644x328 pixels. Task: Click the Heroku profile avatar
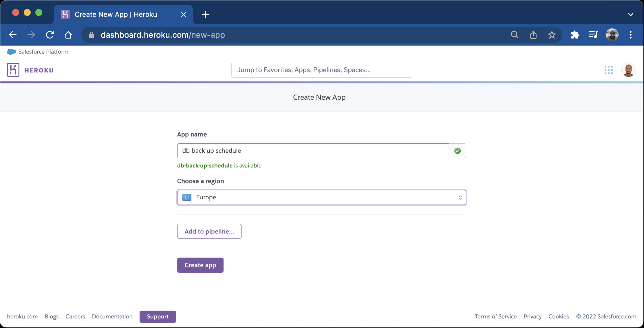[x=628, y=70]
